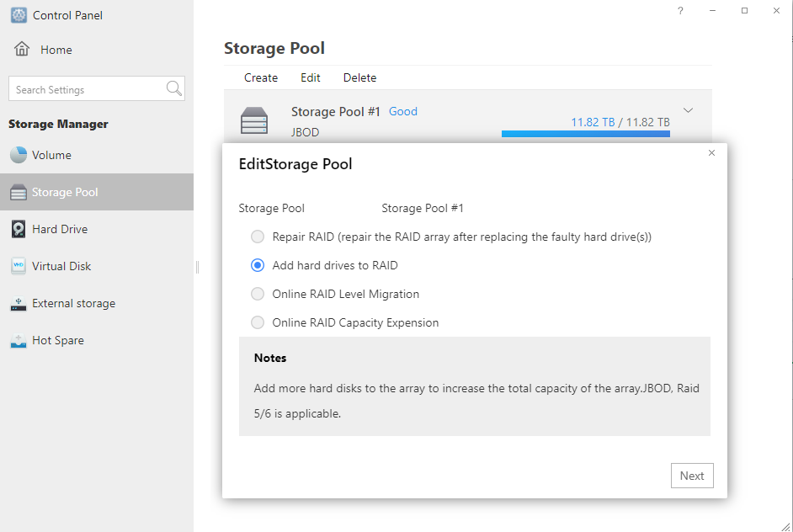Click the Delete menu item

click(x=360, y=78)
